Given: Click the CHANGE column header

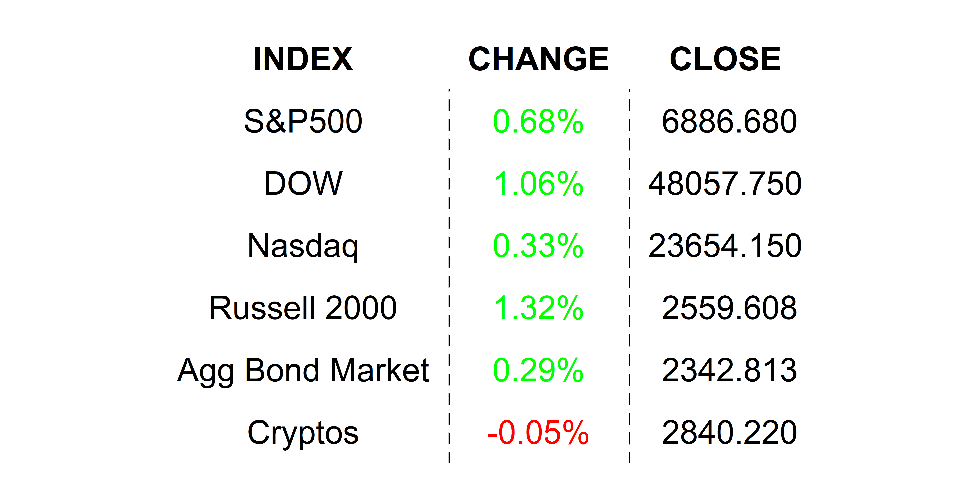Looking at the screenshot, I should [x=538, y=59].
